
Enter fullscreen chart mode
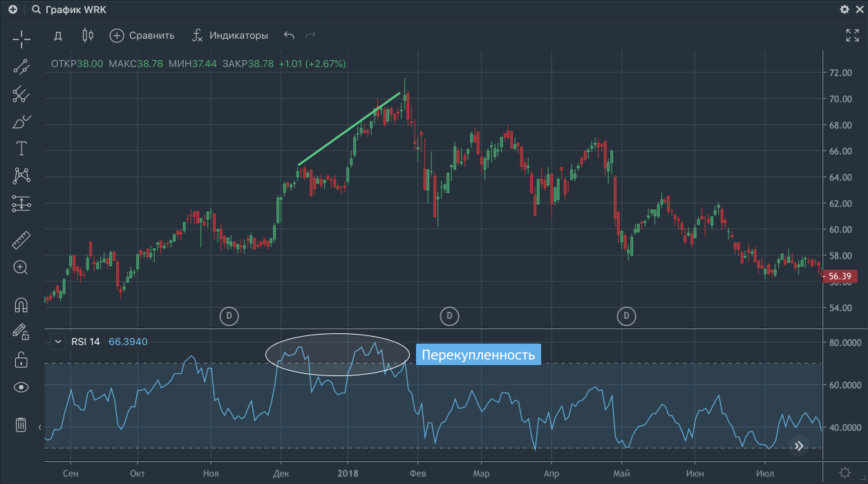[x=853, y=35]
